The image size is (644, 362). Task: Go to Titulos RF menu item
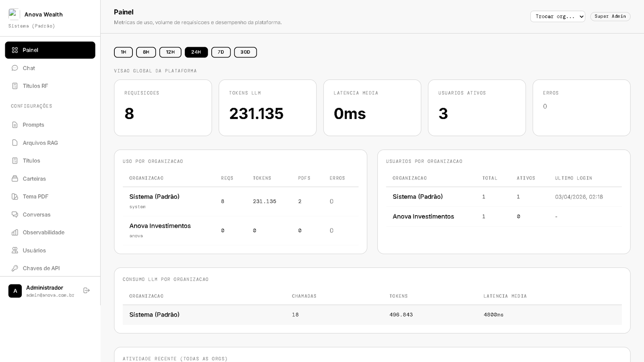point(35,86)
